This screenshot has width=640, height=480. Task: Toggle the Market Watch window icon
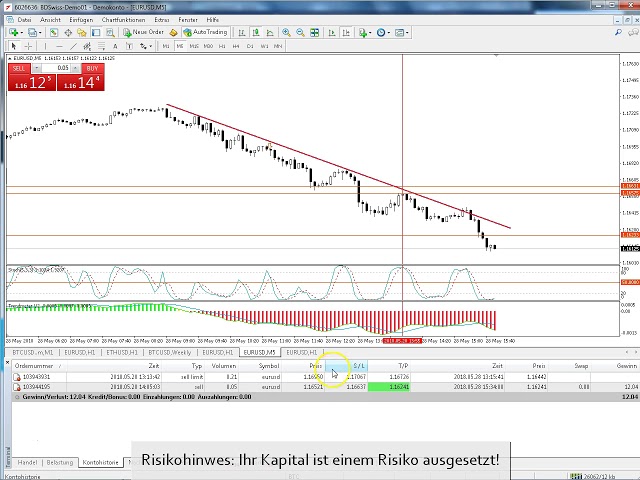pyautogui.click(x=53, y=32)
